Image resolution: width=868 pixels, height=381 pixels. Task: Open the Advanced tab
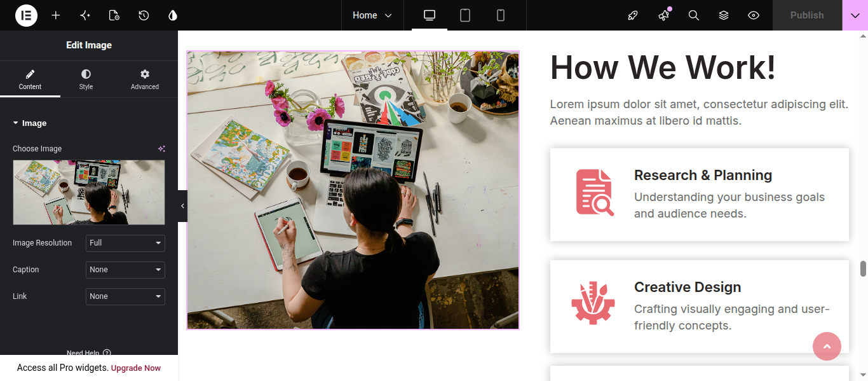pyautogui.click(x=145, y=79)
